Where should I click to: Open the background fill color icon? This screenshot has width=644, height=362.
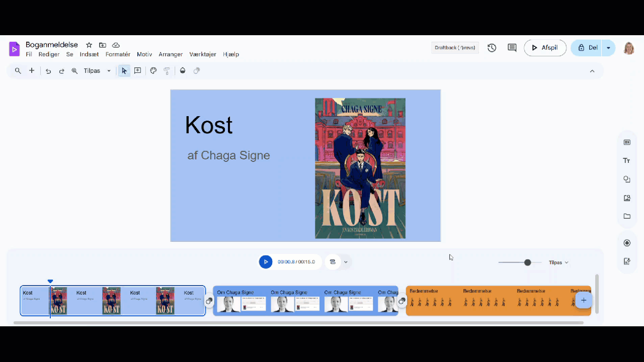click(x=183, y=71)
